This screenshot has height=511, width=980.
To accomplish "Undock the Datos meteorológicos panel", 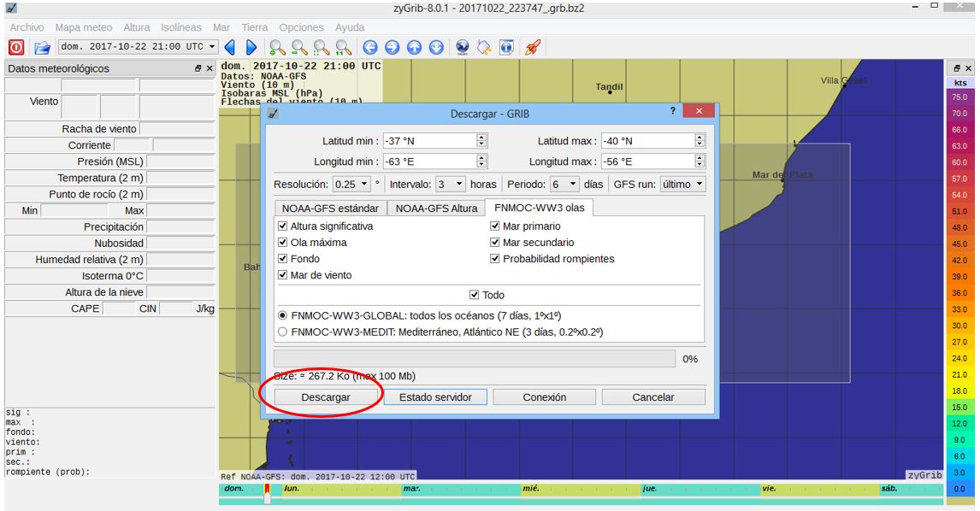I will click(x=198, y=68).
